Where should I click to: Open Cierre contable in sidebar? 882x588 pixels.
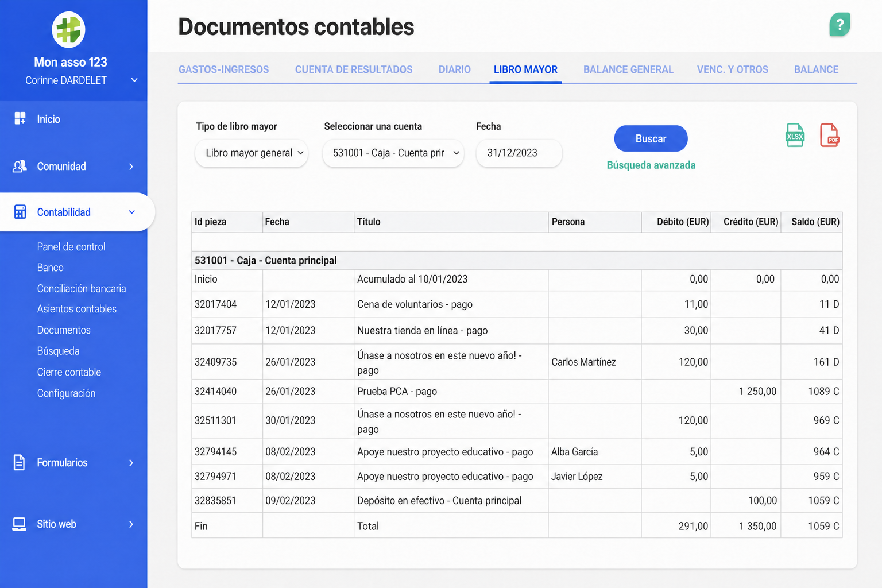click(69, 372)
